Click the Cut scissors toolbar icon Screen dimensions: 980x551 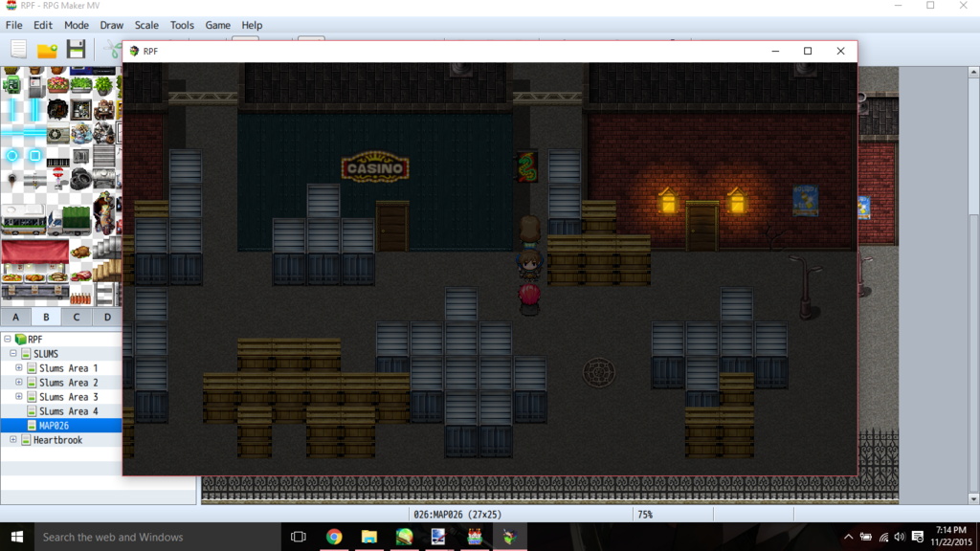[x=113, y=50]
